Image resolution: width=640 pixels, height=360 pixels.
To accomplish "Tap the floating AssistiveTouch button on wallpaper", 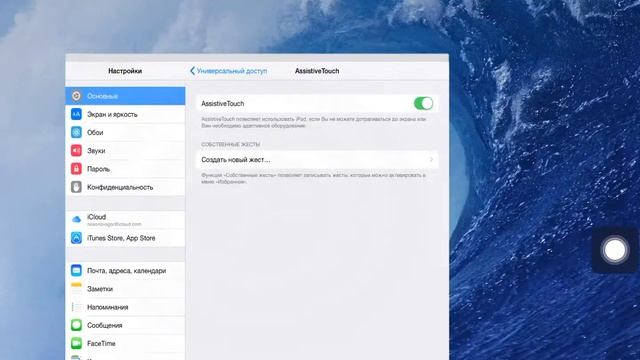I will point(615,250).
